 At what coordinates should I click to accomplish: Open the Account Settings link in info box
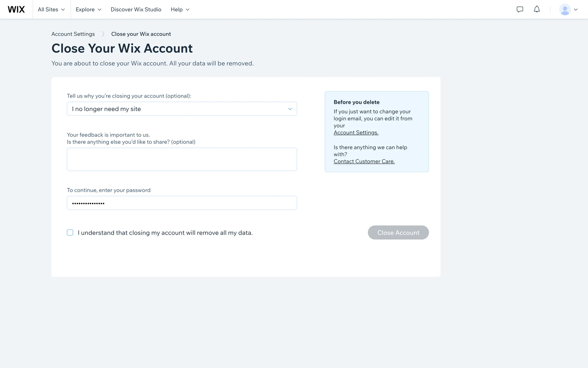pyautogui.click(x=356, y=132)
